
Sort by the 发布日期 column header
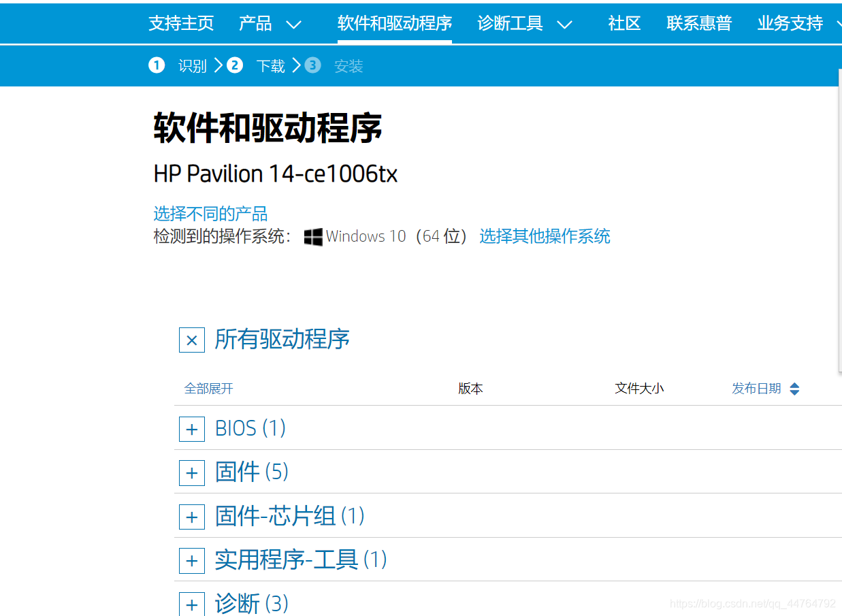coord(756,389)
